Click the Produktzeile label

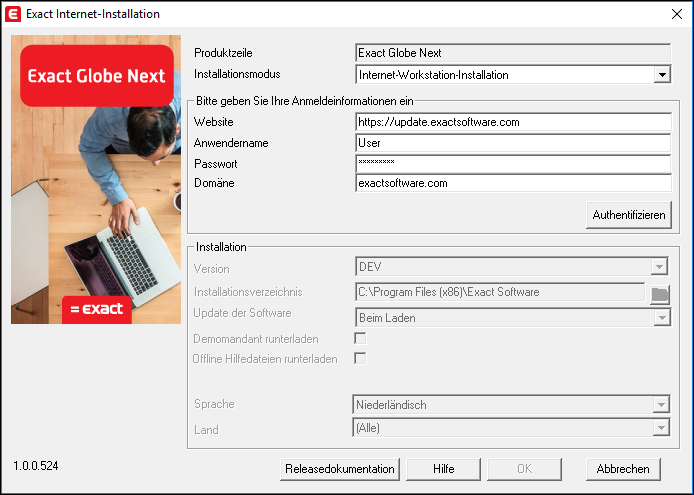point(223,53)
